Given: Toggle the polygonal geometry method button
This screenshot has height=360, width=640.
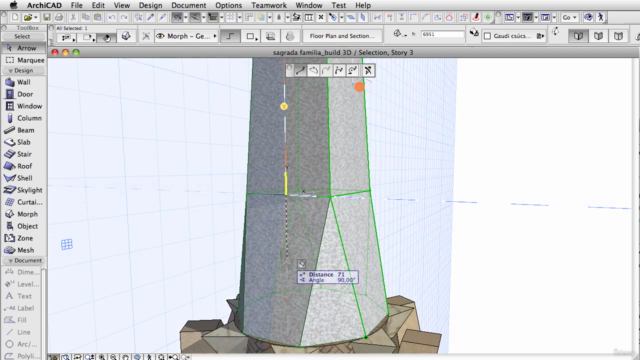Looking at the screenshot, I should (x=231, y=36).
